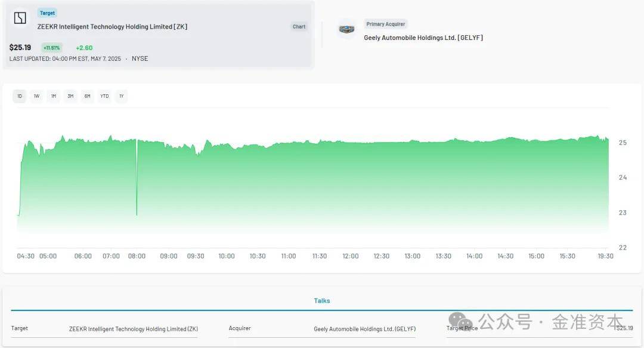Click the $25.19 current price in header
Screen dimensions: 644x348
[20, 48]
